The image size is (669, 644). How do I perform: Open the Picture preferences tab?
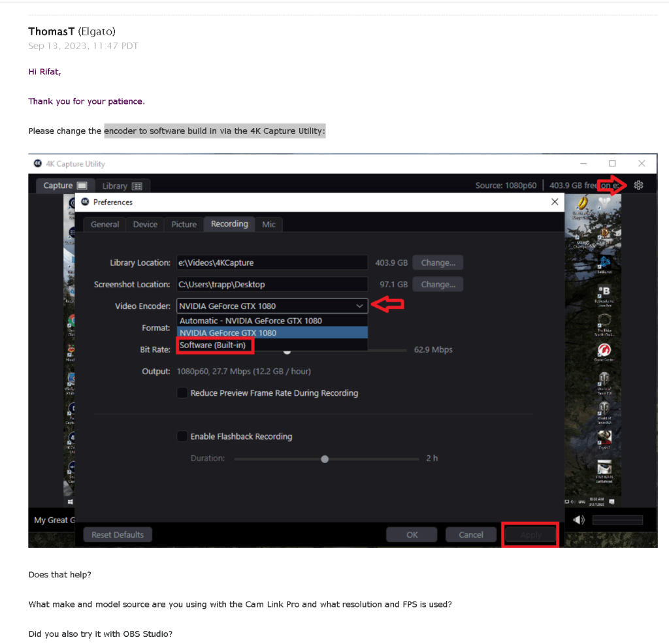click(184, 224)
